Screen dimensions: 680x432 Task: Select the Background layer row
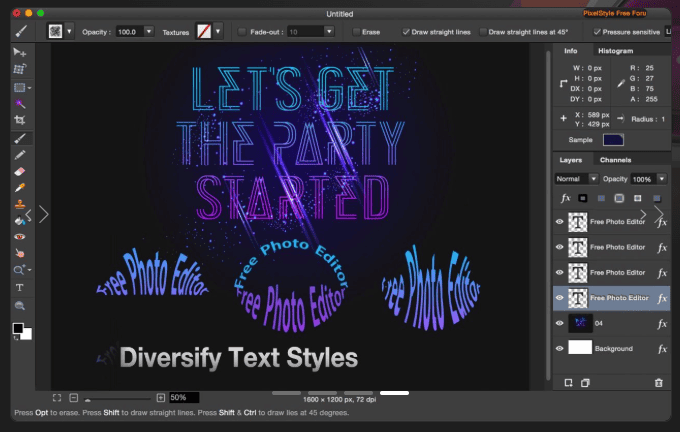611,349
